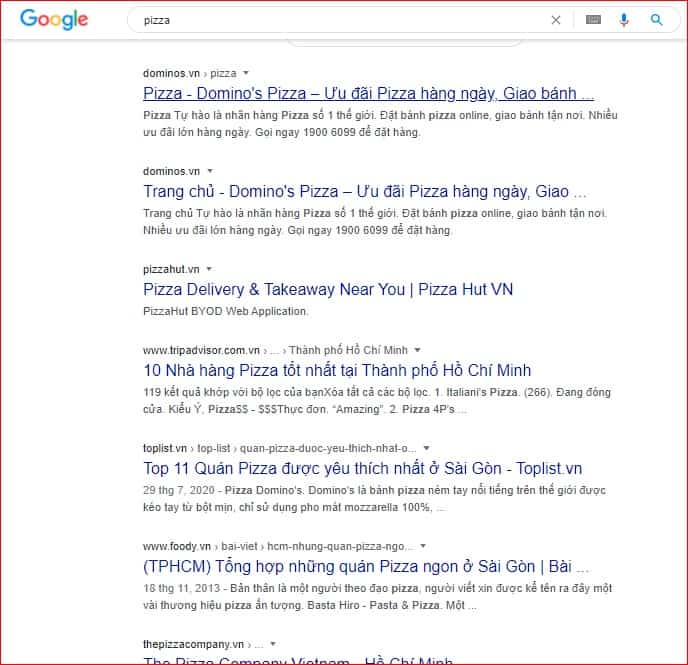This screenshot has width=688, height=665.
Task: Click the second 'dominos.vn' URL text
Action: 171,171
